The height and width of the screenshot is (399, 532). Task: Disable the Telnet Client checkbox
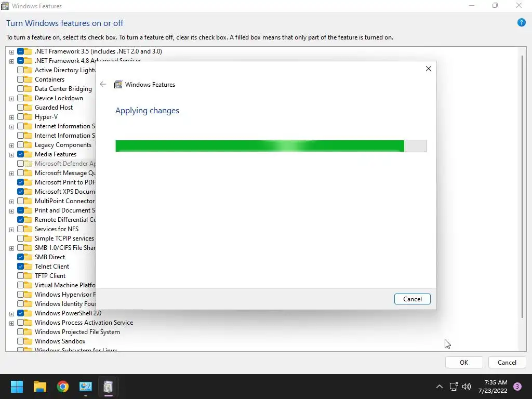click(x=20, y=267)
